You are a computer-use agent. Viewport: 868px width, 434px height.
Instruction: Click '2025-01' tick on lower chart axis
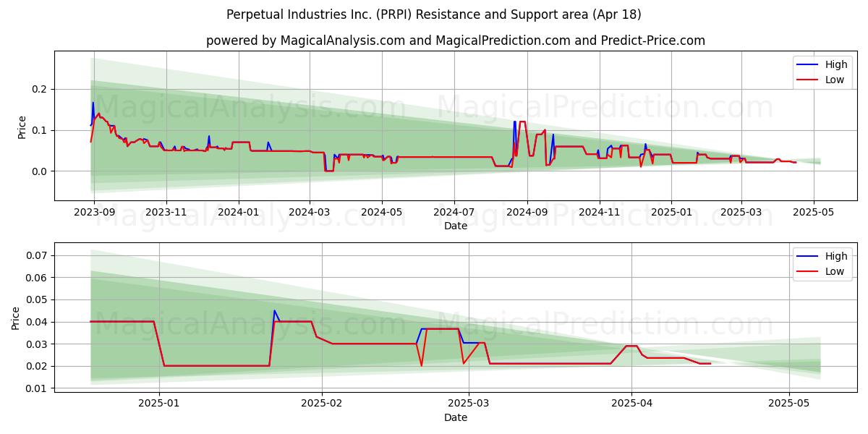coord(159,404)
